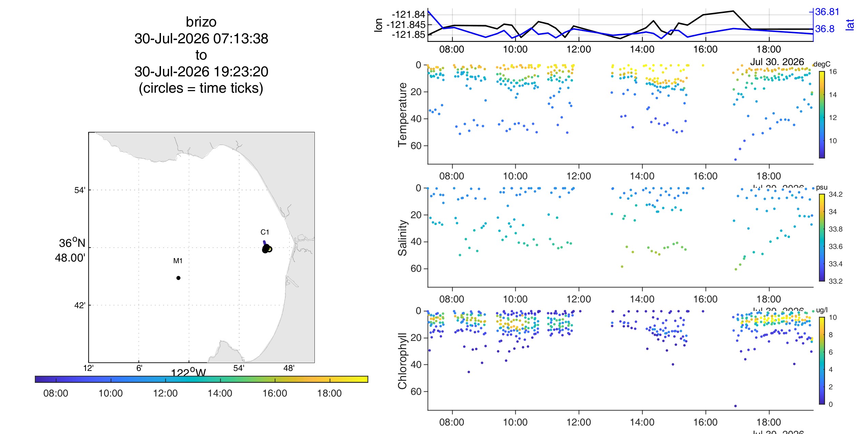Click the Temperature y-axis label
The width and height of the screenshot is (868, 434).
click(x=403, y=115)
